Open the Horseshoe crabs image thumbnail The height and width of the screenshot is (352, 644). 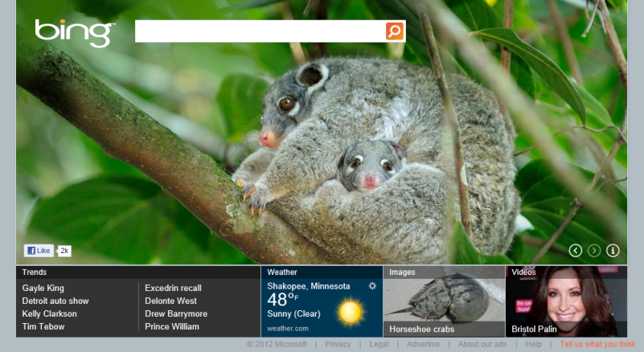(444, 301)
